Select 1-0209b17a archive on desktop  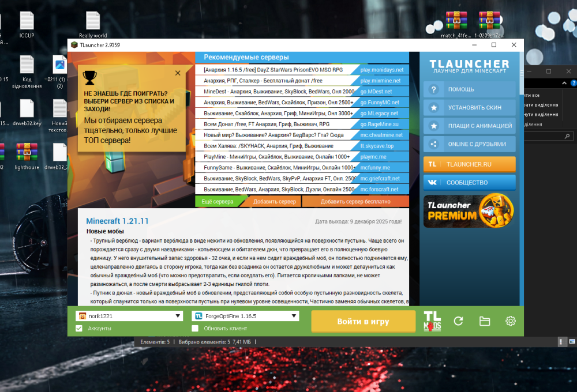tap(489, 24)
